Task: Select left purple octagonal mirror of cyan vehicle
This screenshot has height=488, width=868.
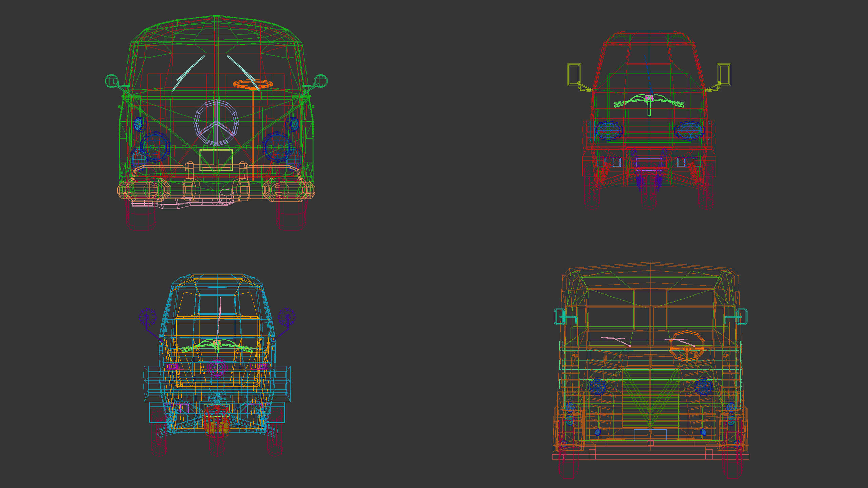Action: coord(147,317)
